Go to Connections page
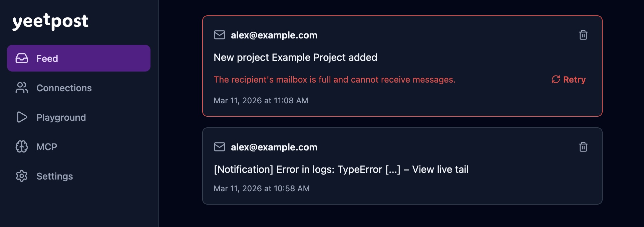The image size is (644, 227). tap(64, 88)
